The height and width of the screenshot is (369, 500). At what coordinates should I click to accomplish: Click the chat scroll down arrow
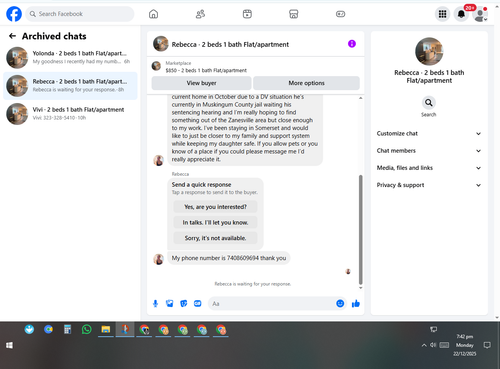coord(360,288)
